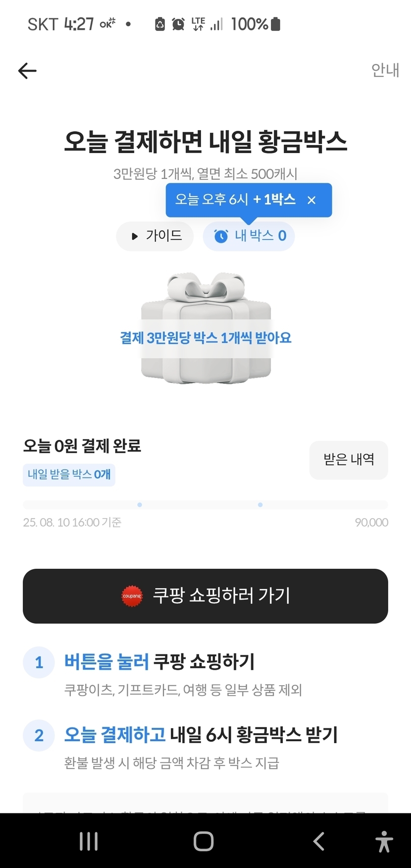The height and width of the screenshot is (868, 411).
Task: Tap the back arrow at top left
Action: tap(27, 71)
